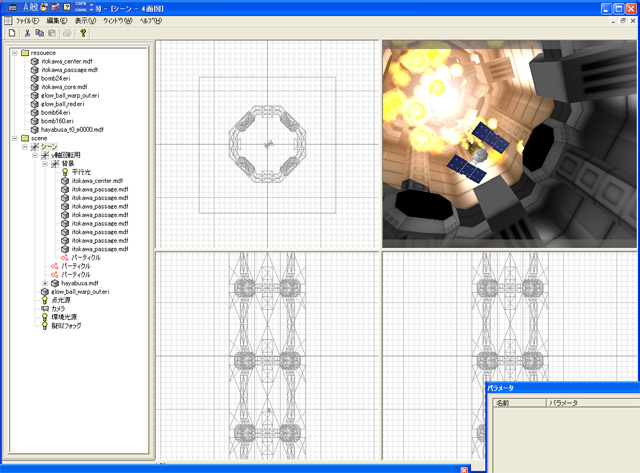This screenshot has width=640, height=473.
Task: Click the Print toolbar icon
Action: [67, 33]
